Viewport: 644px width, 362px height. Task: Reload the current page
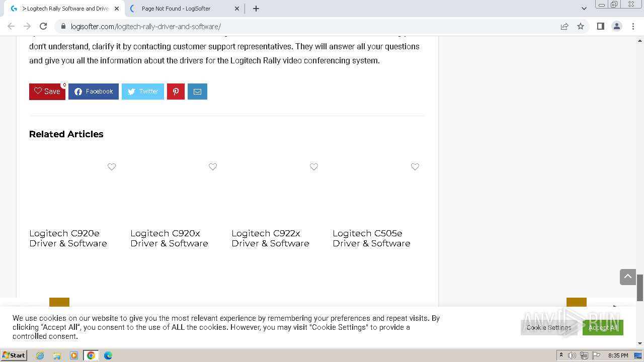point(43,26)
